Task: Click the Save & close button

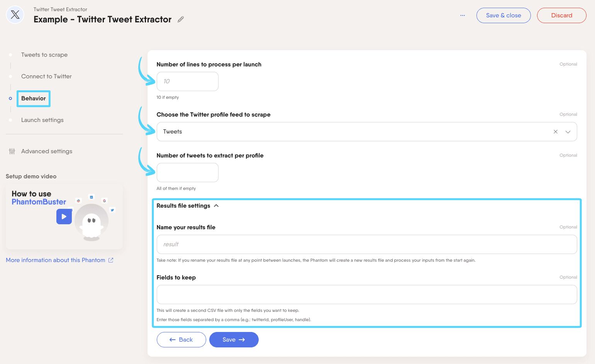Action: point(503,15)
